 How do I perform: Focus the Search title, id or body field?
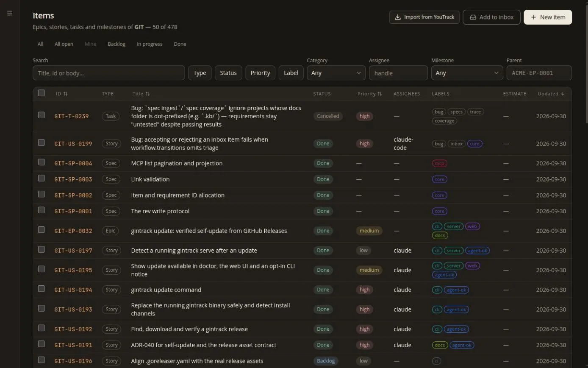(x=108, y=73)
